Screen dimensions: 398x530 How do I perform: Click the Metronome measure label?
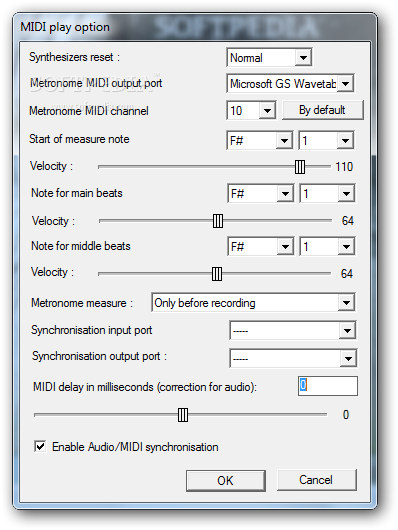pyautogui.click(x=82, y=303)
